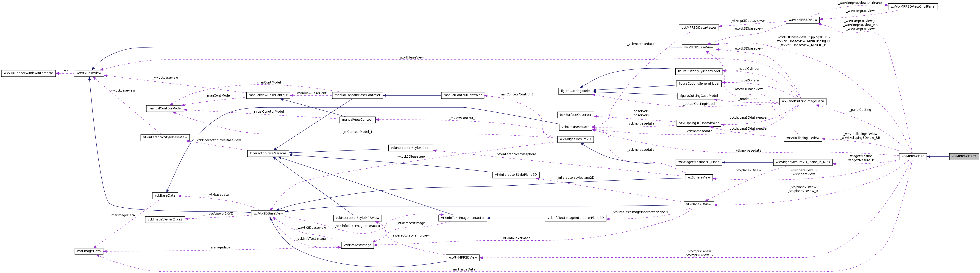Select the '_vtkbasedata' edge label
This screenshot has height=273, width=980.
point(218,195)
